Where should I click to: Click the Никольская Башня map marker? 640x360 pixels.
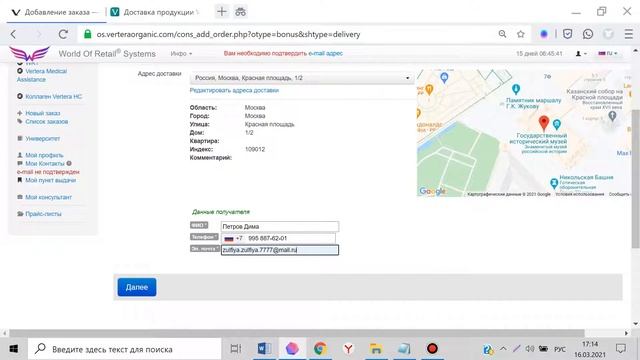(x=554, y=183)
